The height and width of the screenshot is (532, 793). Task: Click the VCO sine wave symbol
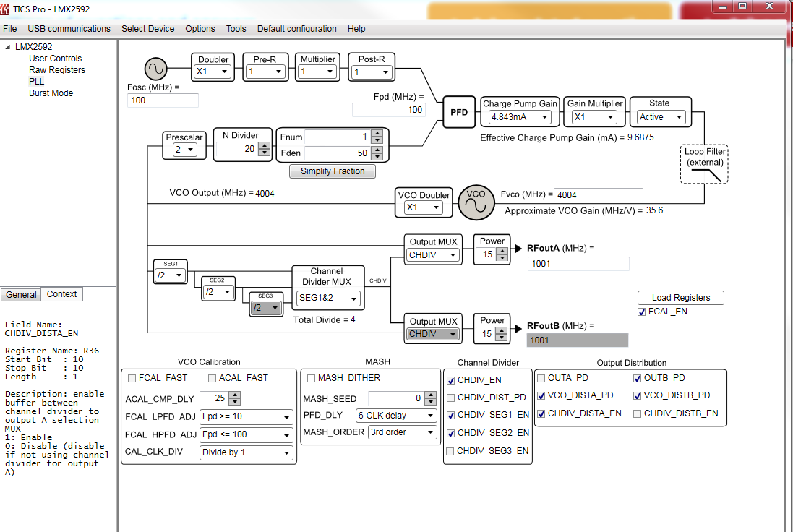tap(476, 202)
